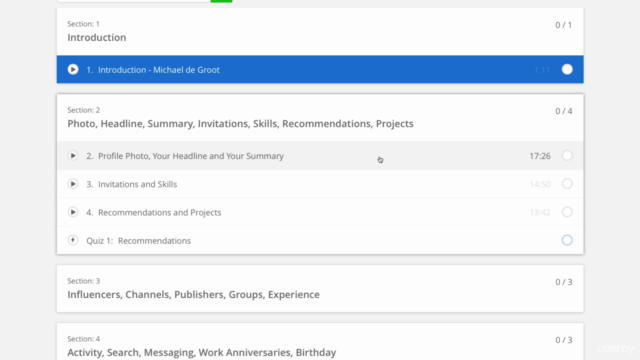The image size is (640, 360).
Task: Toggle completion circle for Recommendations and Projects
Action: (567, 212)
